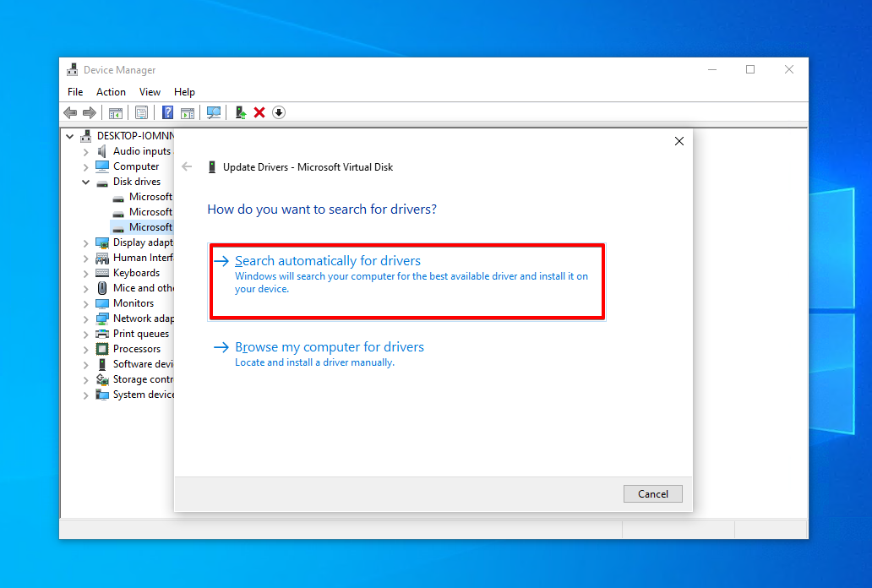This screenshot has height=588, width=872.
Task: Click the toolbar Forward arrow
Action: tap(89, 113)
